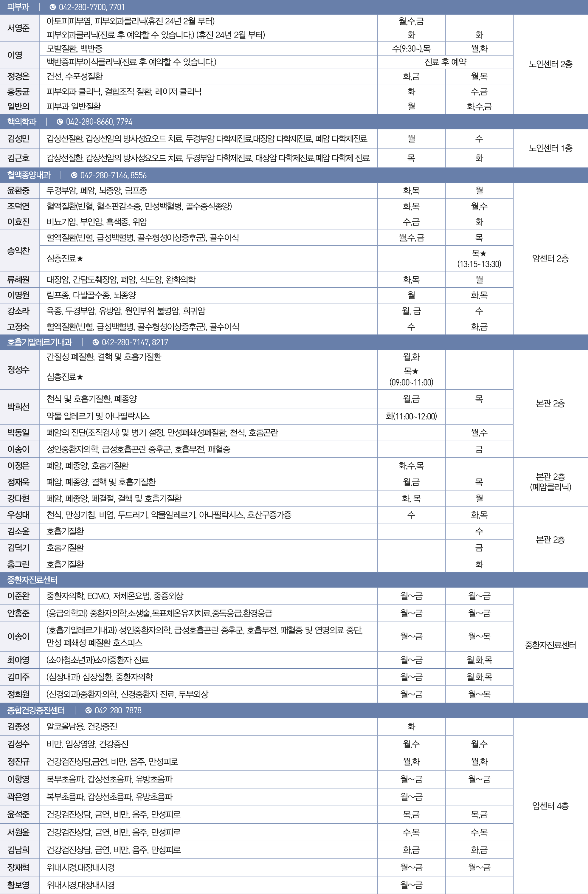The height and width of the screenshot is (894, 588).
Task: Select doctor name 정성수
Action: point(18,370)
